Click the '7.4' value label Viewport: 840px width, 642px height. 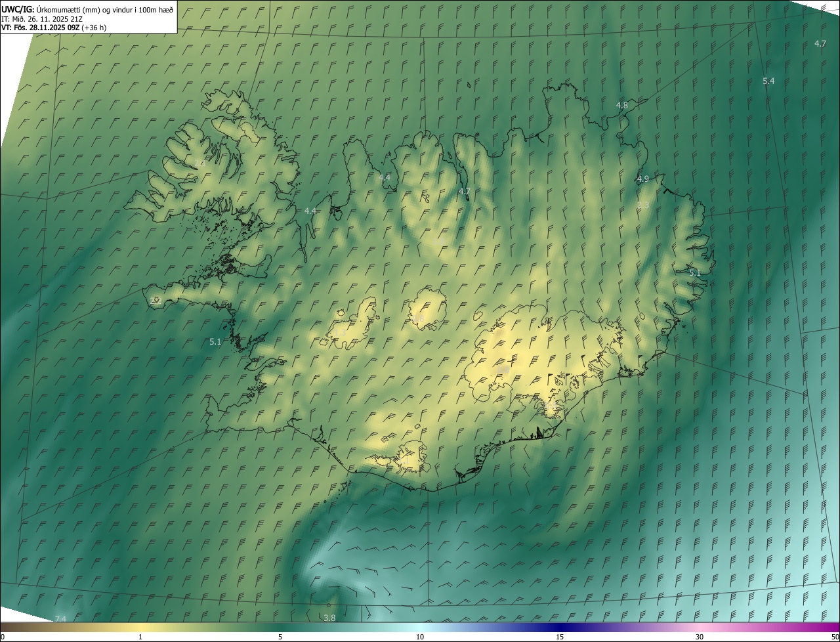click(x=60, y=619)
